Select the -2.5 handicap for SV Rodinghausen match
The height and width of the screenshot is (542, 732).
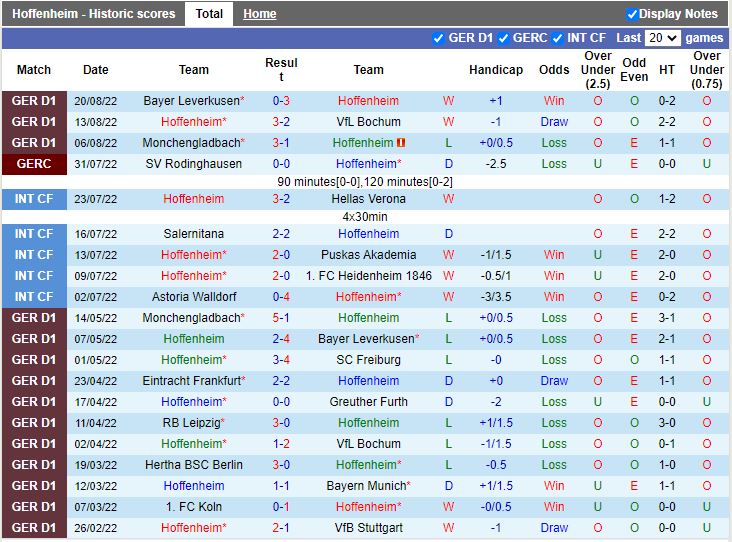pos(496,164)
